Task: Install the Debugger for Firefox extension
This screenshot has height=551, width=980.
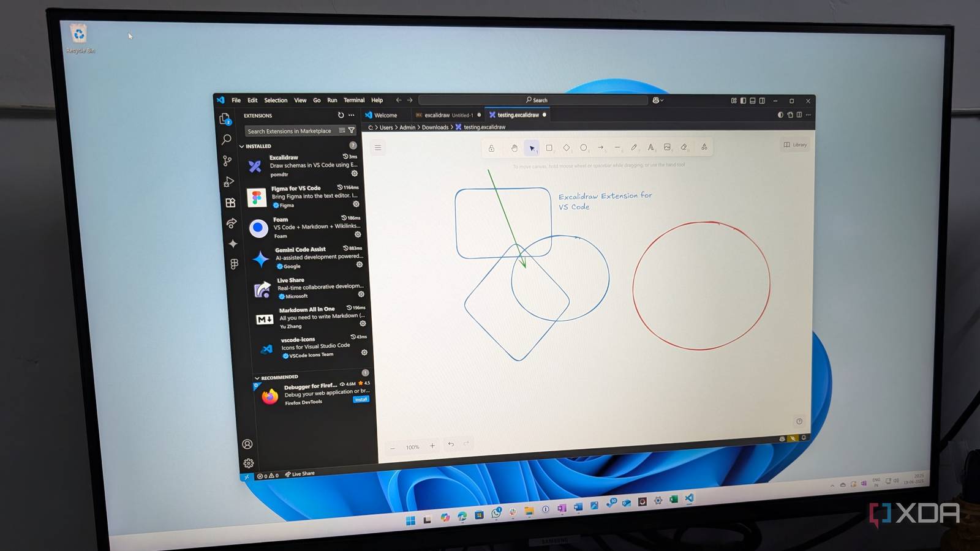Action: tap(361, 399)
